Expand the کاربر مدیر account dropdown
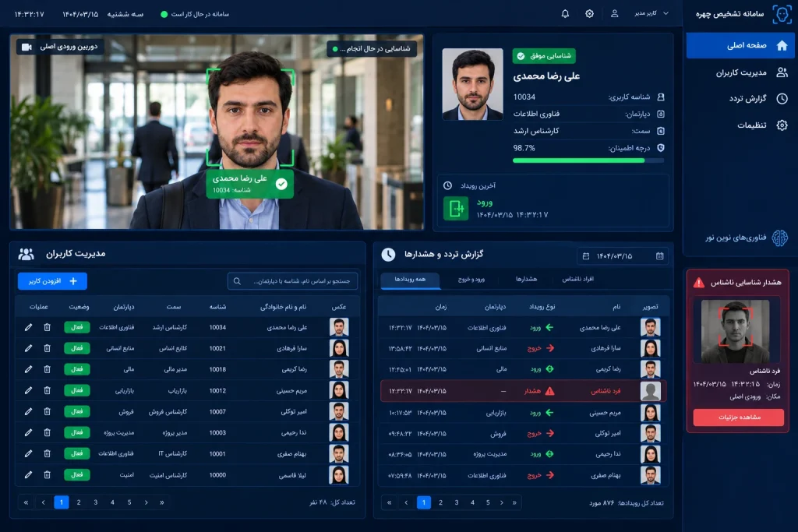Screen dimensions: 798x532 651,13
